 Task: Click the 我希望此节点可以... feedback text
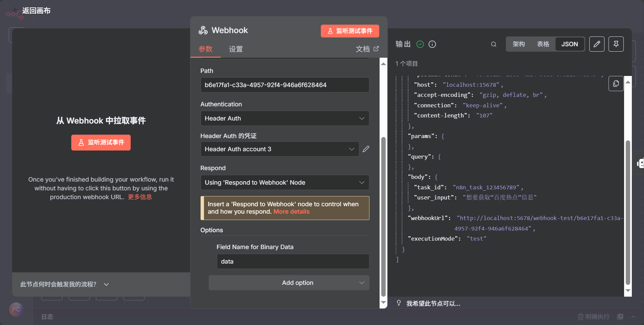coord(433,304)
